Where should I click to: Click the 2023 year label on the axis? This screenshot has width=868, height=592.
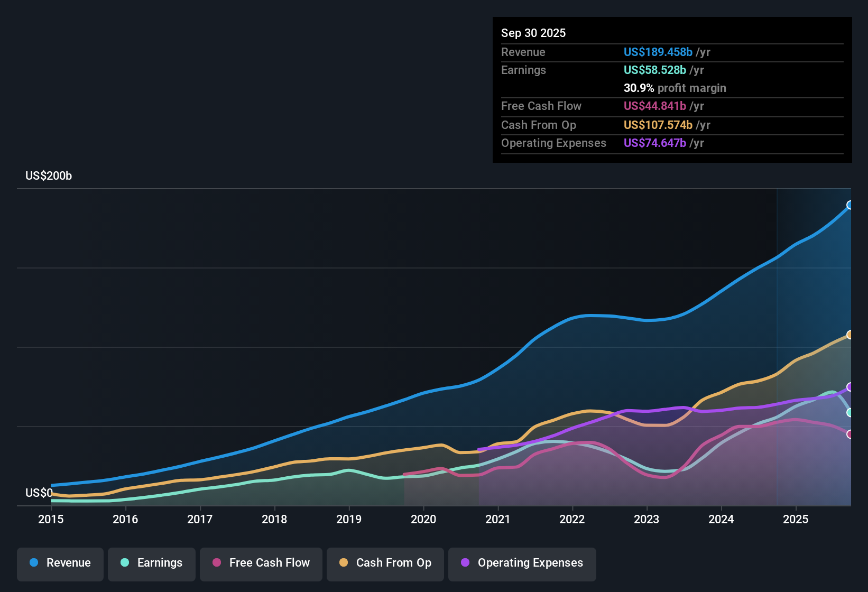tap(647, 520)
